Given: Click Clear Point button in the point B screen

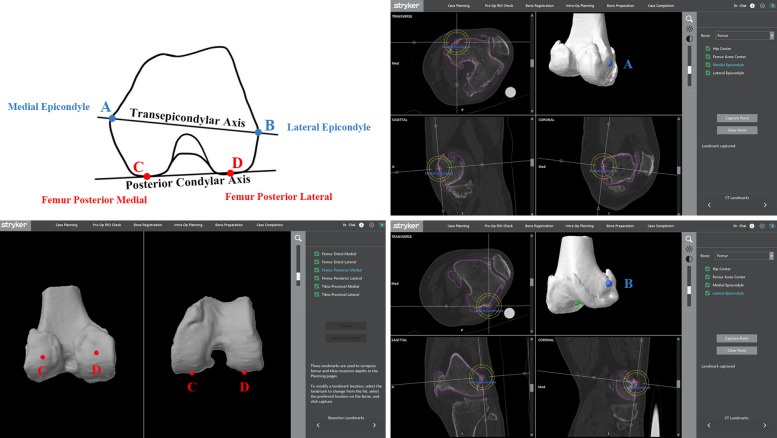Looking at the screenshot, I should pyautogui.click(x=737, y=350).
